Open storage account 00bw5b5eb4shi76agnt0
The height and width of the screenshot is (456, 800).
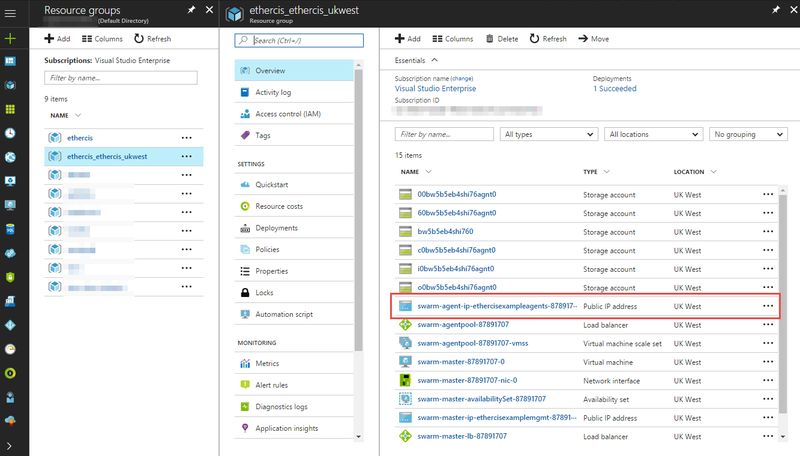[x=457, y=194]
